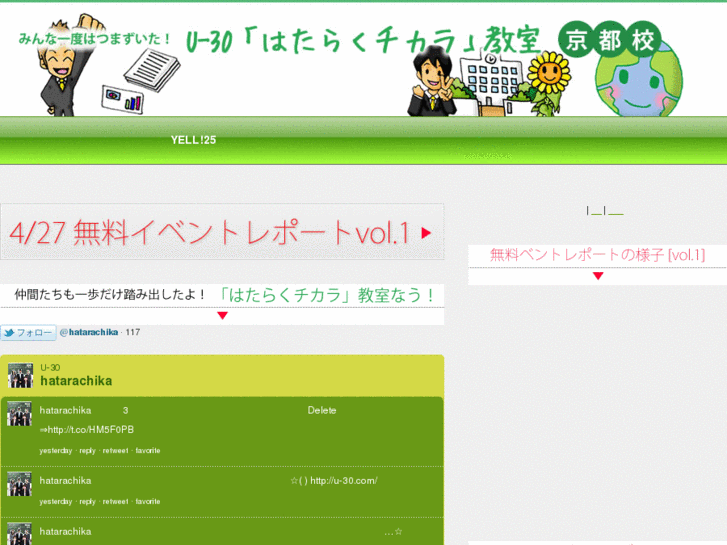Open the @hatarachika follow link

coord(89,332)
